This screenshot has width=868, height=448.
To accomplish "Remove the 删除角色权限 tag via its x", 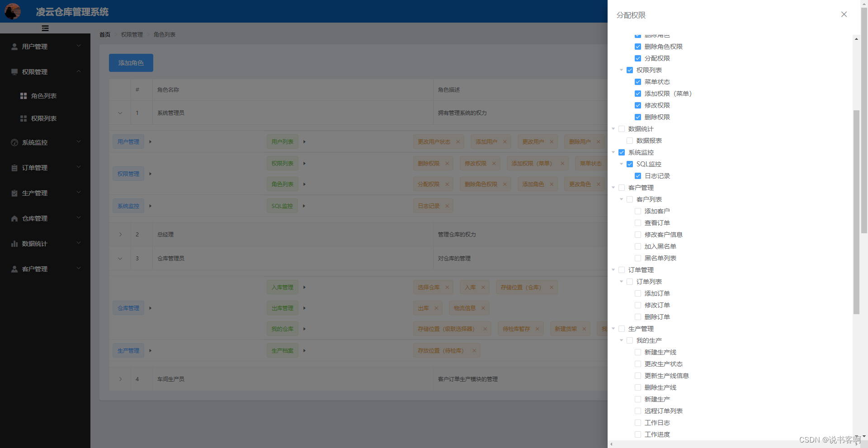I will 505,184.
